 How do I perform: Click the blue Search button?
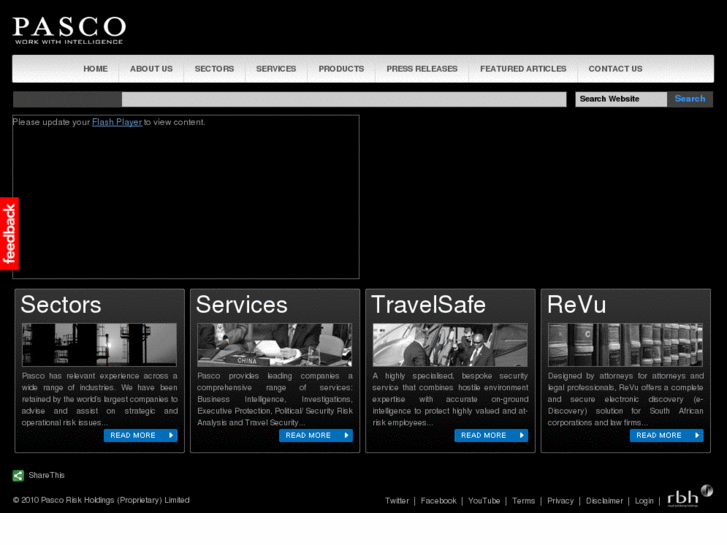pyautogui.click(x=690, y=99)
